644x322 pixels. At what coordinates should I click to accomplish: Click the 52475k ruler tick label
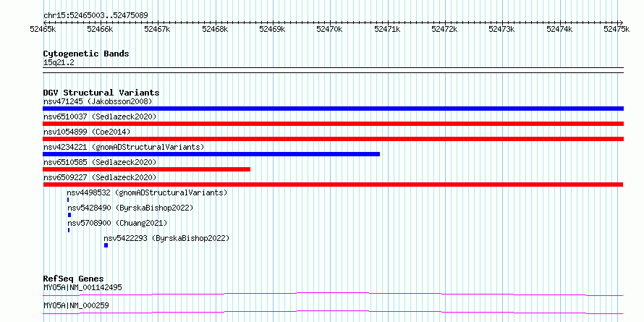617,30
